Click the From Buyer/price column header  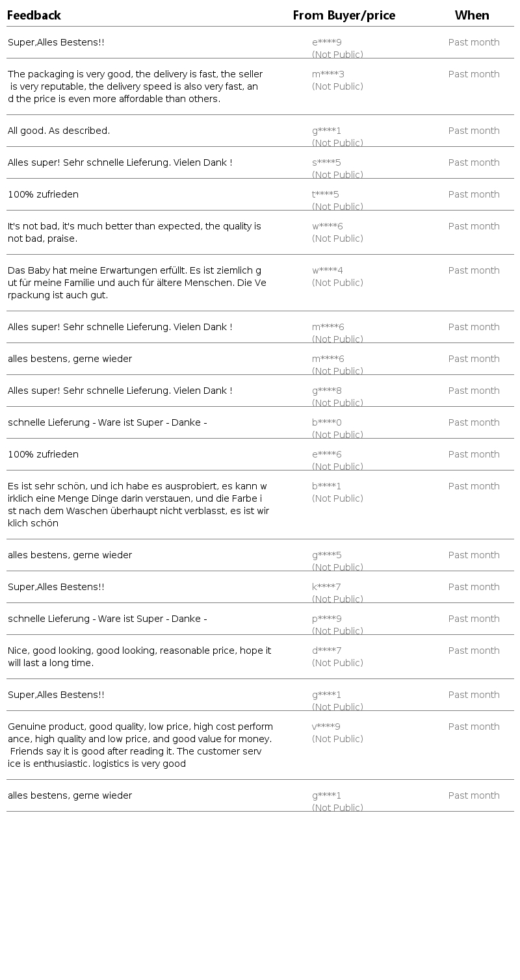click(x=344, y=16)
